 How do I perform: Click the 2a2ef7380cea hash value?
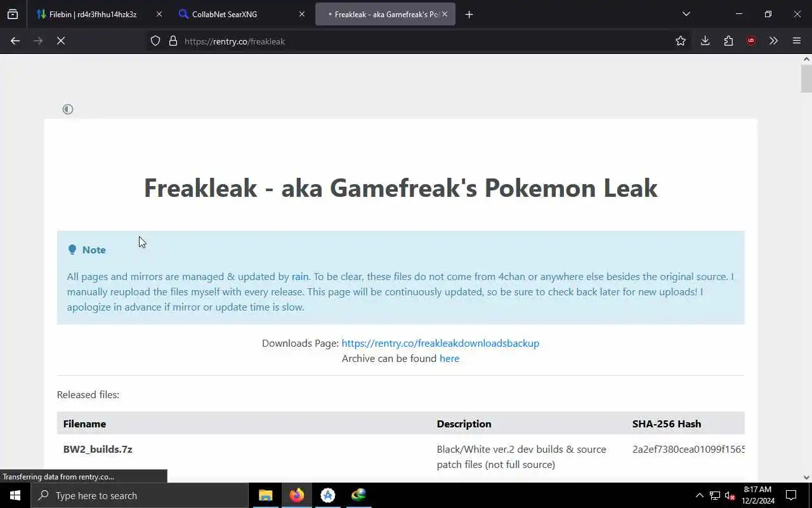tap(689, 449)
